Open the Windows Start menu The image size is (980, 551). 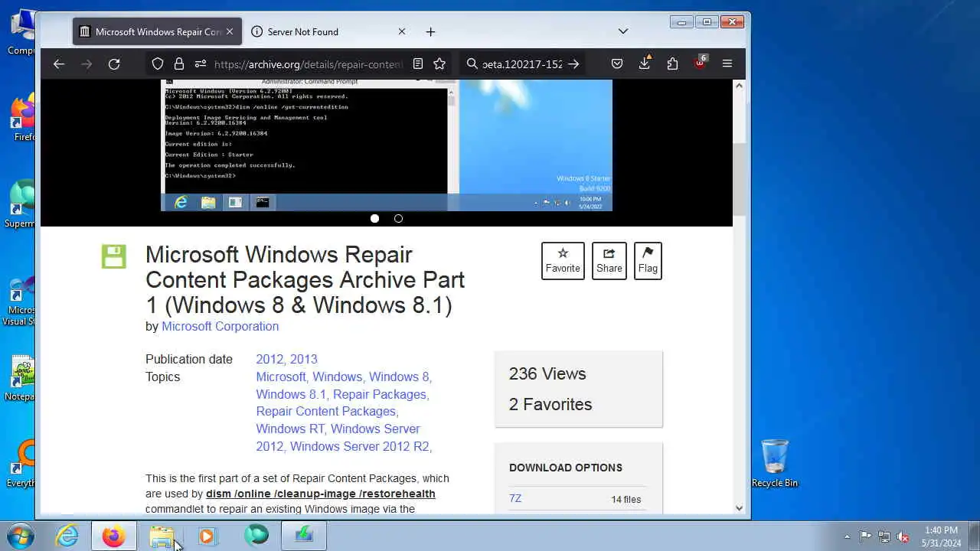21,535
